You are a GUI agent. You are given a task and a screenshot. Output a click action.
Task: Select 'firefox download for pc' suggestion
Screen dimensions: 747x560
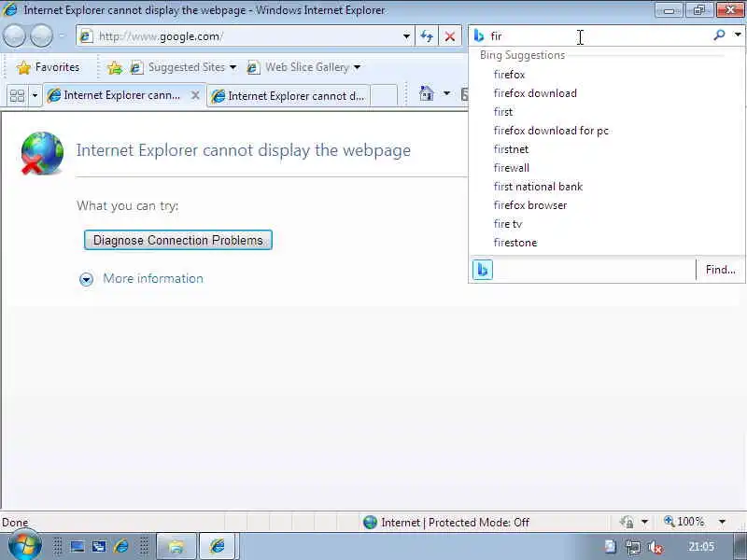(606, 131)
